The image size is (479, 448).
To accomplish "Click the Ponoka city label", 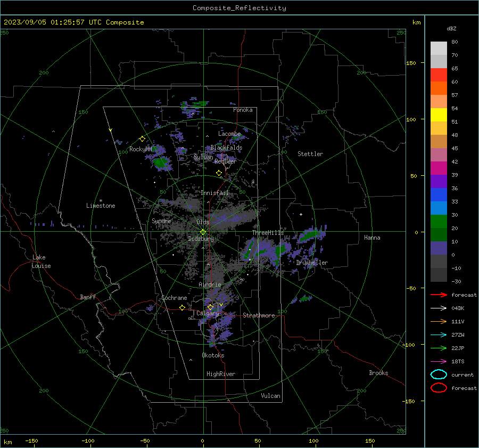I will click(243, 110).
